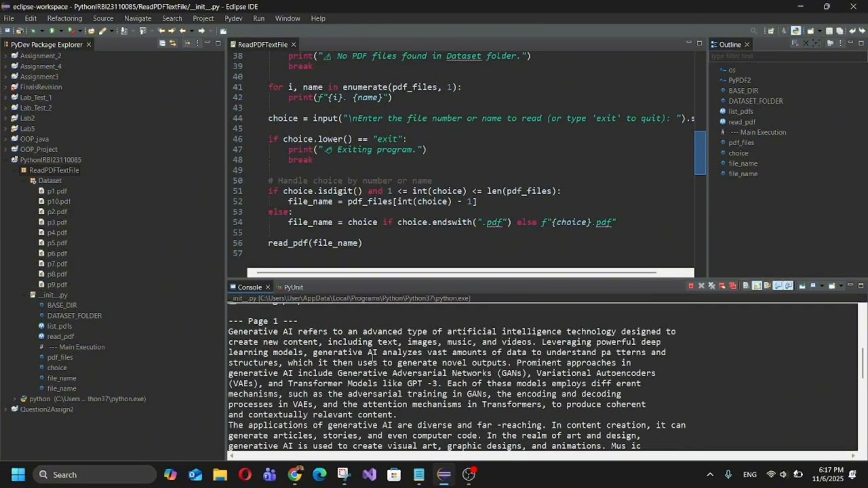Viewport: 868px width, 488px height.
Task: Close the Outline view tab
Action: [747, 45]
